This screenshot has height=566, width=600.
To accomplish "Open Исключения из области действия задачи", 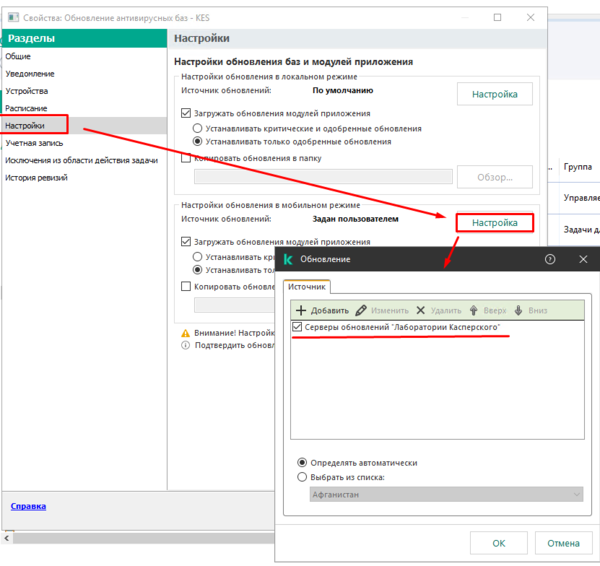I will pos(84,160).
